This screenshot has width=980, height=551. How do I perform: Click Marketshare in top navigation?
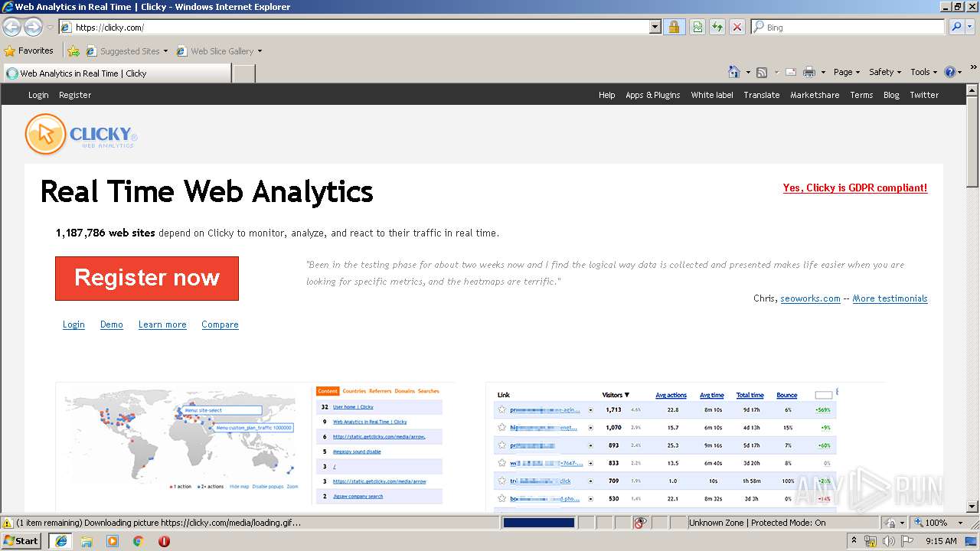815,95
